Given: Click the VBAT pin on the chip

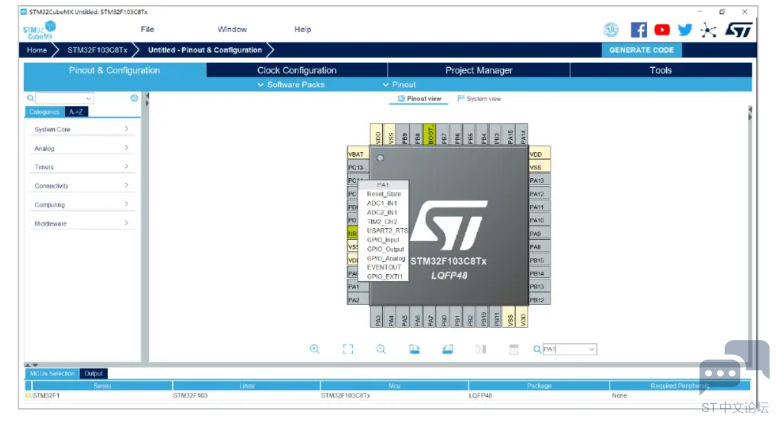Looking at the screenshot, I should click(x=358, y=154).
